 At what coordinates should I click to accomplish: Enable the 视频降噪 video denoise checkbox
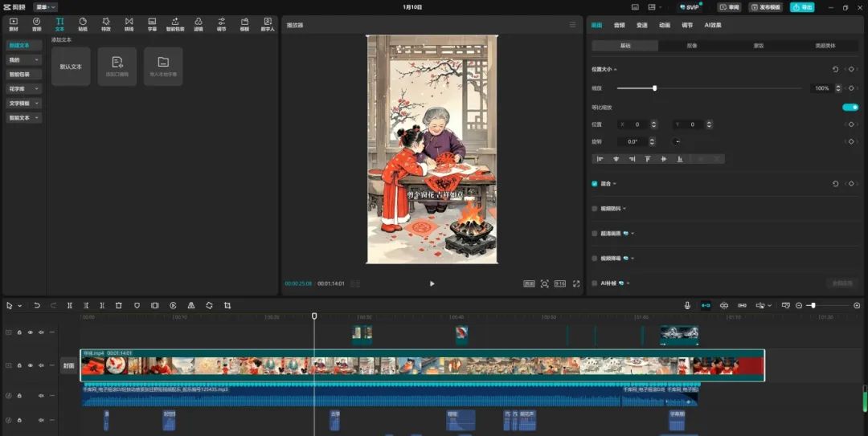tap(595, 259)
